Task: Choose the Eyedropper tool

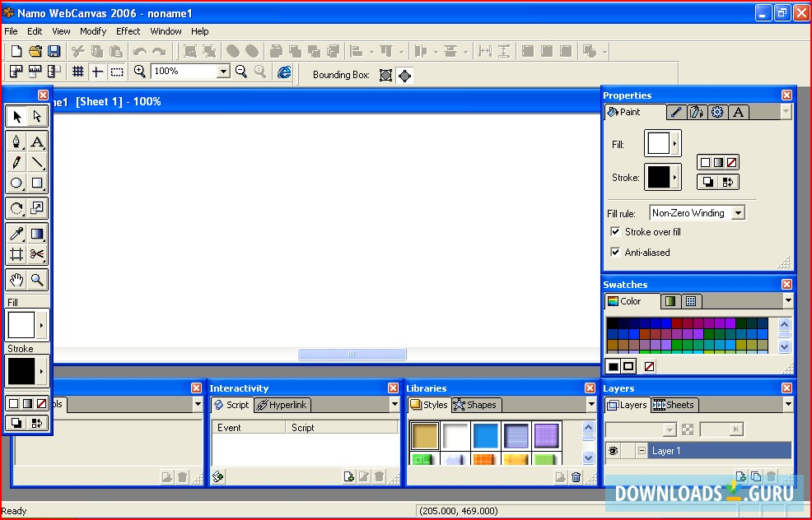Action: (16, 234)
